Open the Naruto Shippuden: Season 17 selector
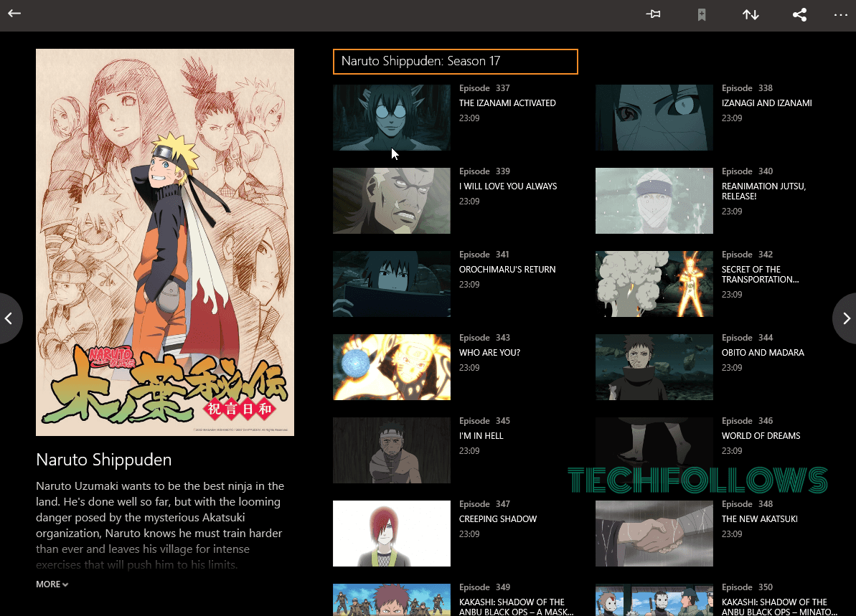Image resolution: width=856 pixels, height=616 pixels. tap(456, 61)
